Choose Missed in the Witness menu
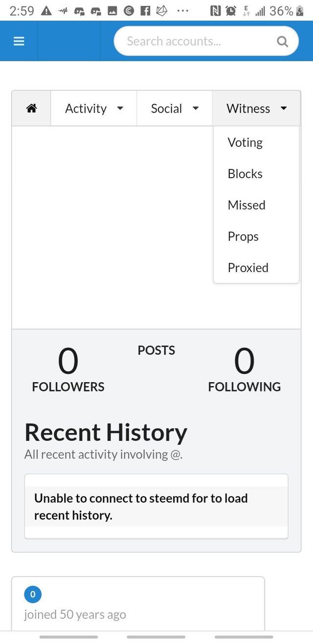Screen dimensions: 313x644 coord(246,205)
